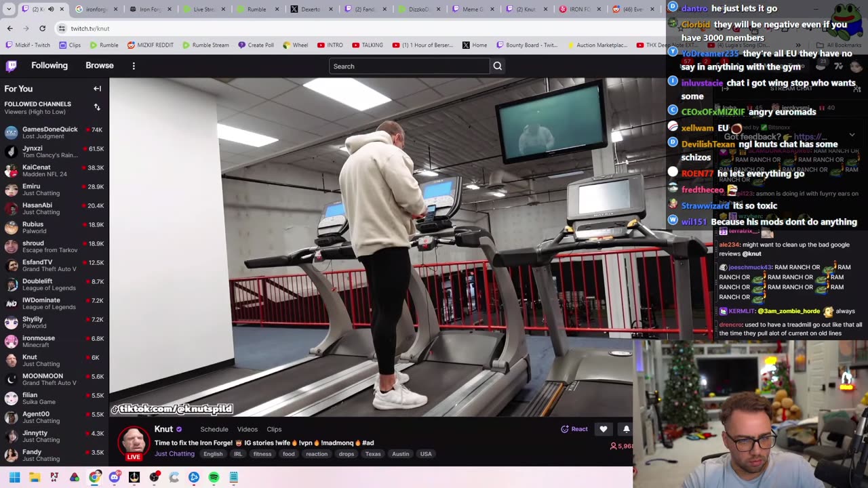Open the Wheel bookmark
This screenshot has width=868, height=488.
[295, 45]
